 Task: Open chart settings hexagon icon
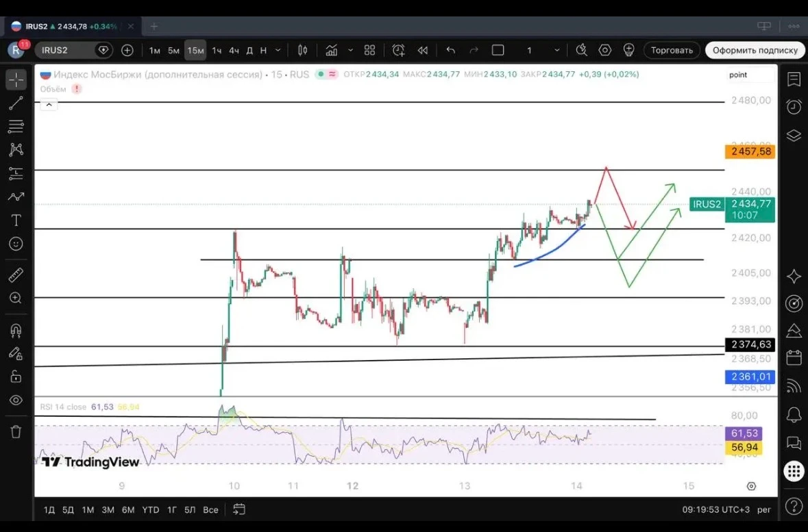pyautogui.click(x=605, y=50)
